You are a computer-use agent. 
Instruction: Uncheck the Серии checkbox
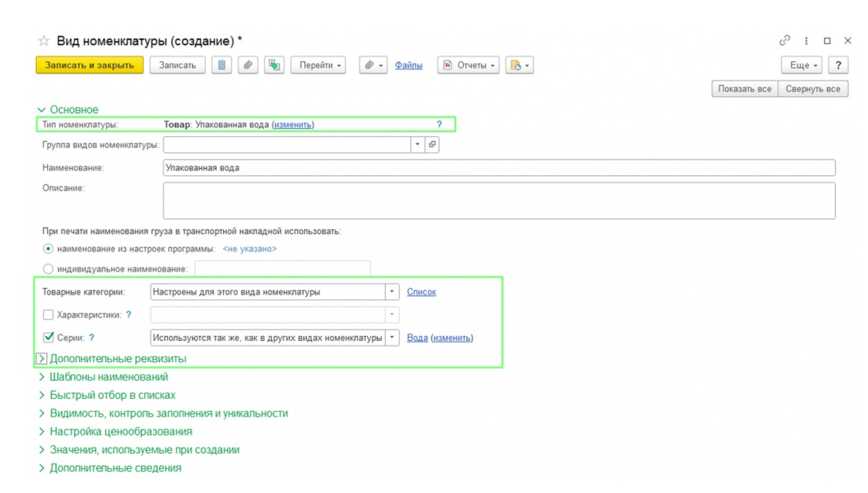point(48,338)
